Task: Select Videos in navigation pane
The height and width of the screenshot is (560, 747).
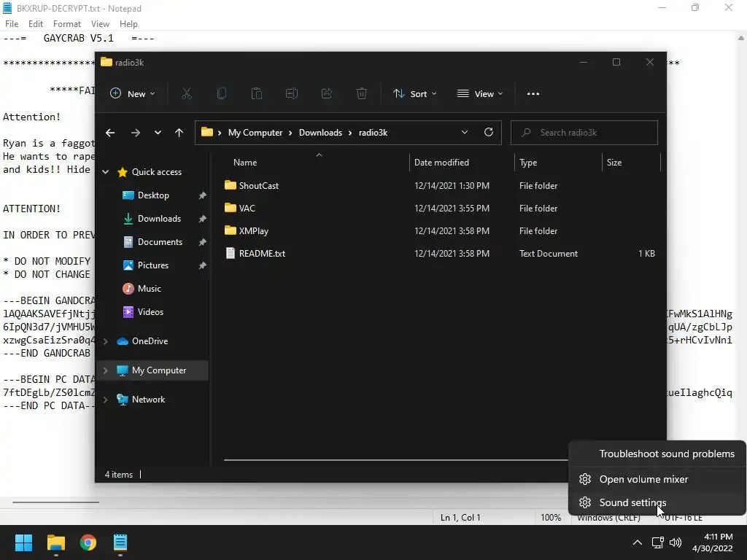Action: (x=150, y=312)
